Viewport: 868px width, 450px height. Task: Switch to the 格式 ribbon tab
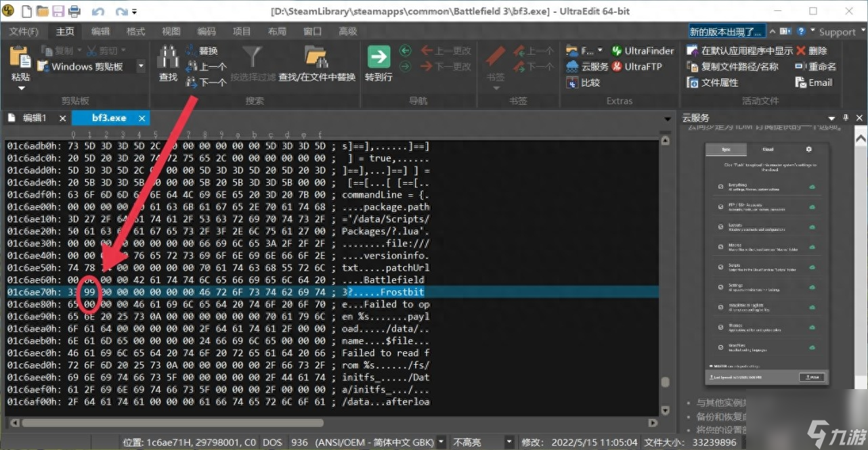pos(135,31)
